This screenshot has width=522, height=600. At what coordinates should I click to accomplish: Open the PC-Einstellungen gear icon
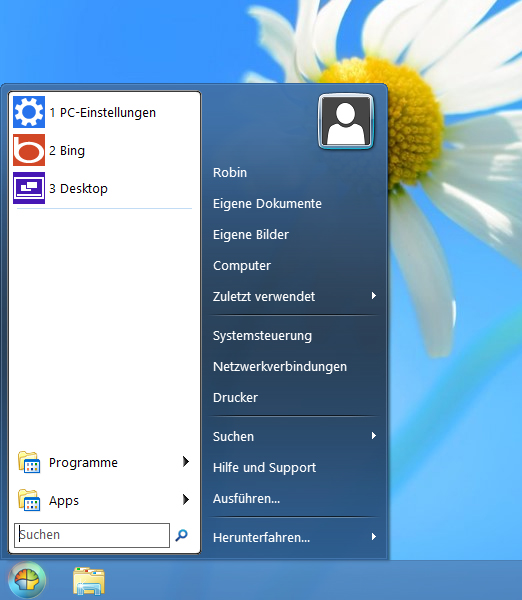tap(29, 112)
